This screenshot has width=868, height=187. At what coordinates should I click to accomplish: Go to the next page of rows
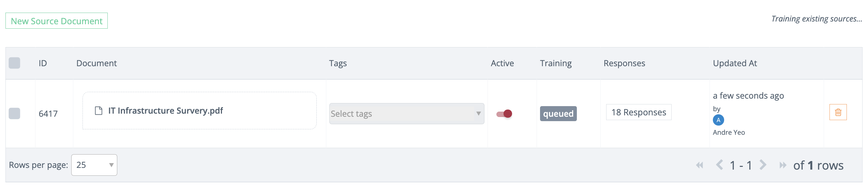[x=763, y=165]
